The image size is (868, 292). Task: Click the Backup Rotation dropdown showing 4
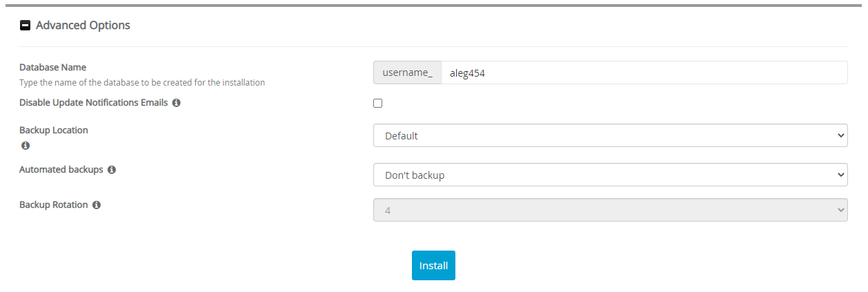point(610,211)
